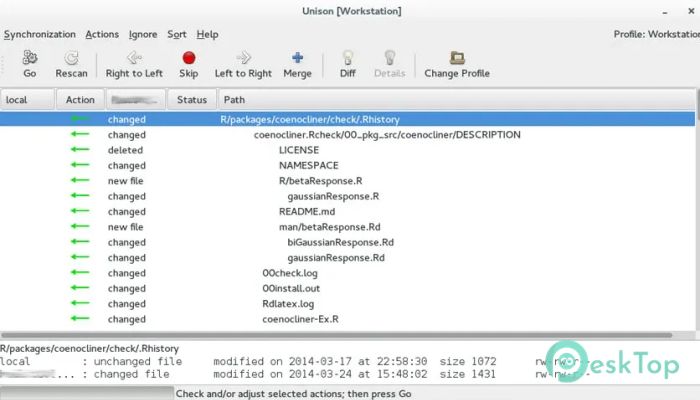Click the details line "unchanged file"

138,361
